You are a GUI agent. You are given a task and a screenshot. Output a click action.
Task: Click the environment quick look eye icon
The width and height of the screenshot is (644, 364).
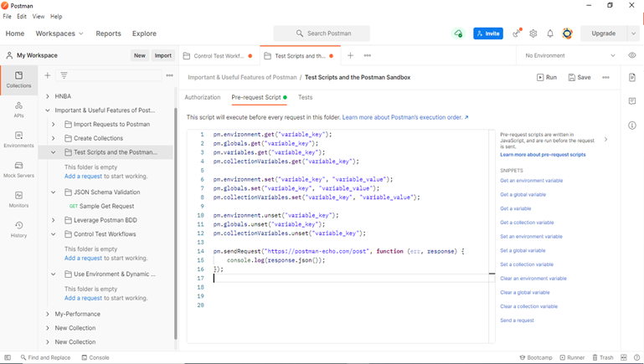(x=632, y=55)
